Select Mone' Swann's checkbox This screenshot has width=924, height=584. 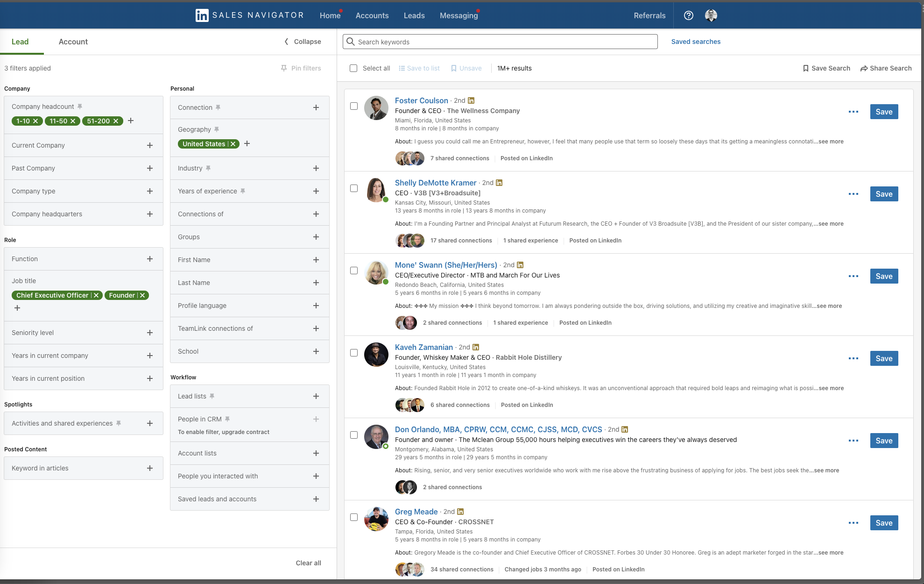coord(354,271)
